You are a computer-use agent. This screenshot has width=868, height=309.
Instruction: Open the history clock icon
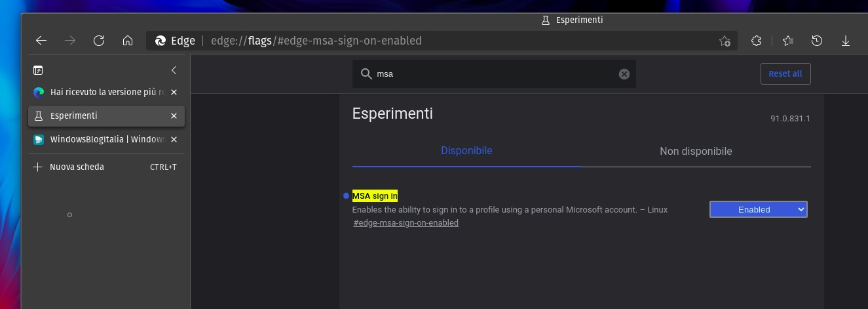(817, 41)
